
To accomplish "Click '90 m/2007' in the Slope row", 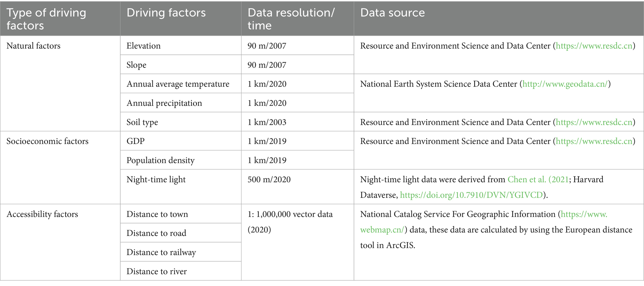I will pyautogui.click(x=267, y=65).
